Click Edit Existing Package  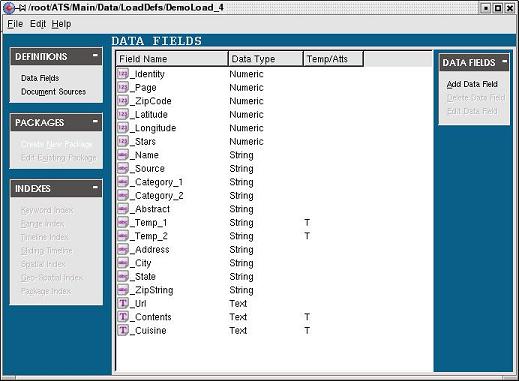(x=59, y=157)
